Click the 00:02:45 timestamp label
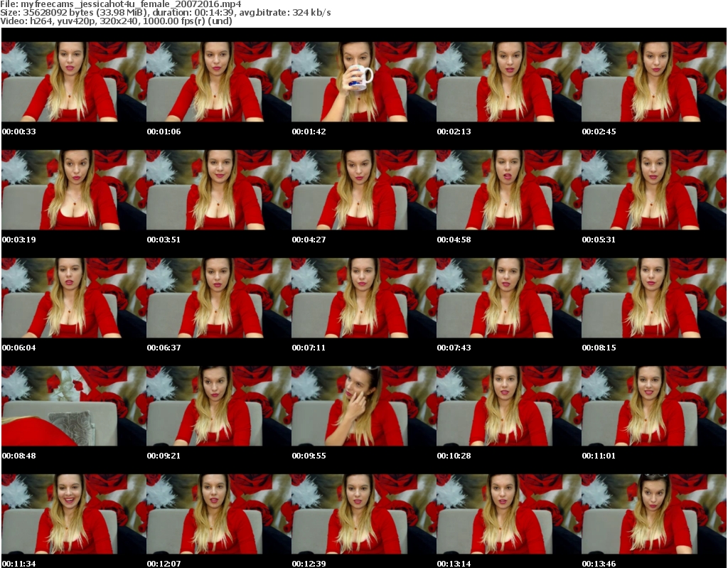 click(599, 132)
